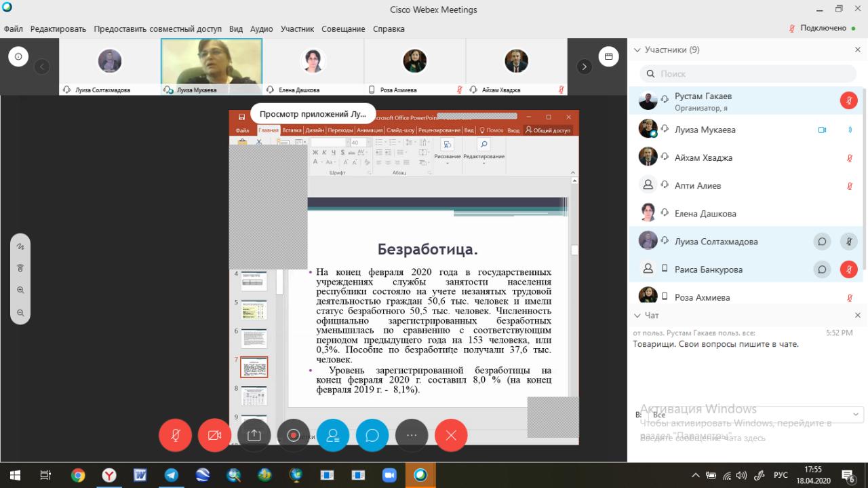Open Переходы tab in shared PowerPoint

coord(340,130)
